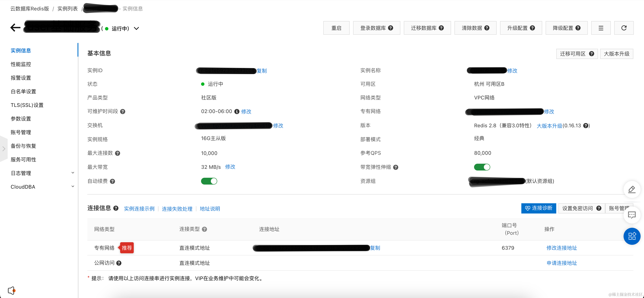644x298 pixels.
Task: Click the refresh icon button
Action: pyautogui.click(x=624, y=28)
